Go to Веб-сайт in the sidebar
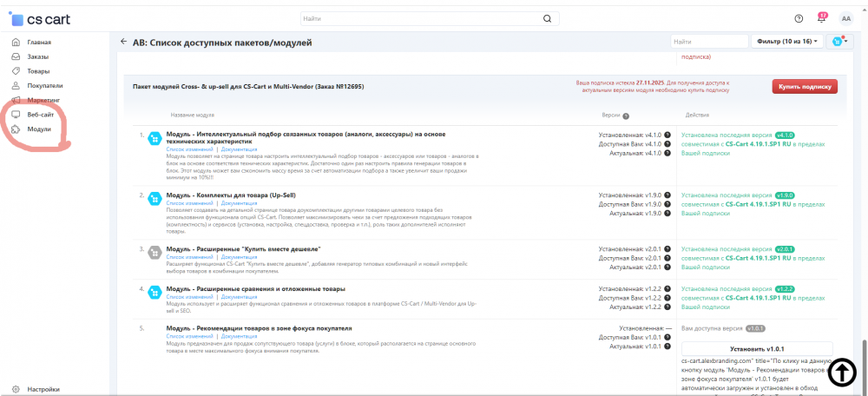The height and width of the screenshot is (396, 868). (40, 115)
